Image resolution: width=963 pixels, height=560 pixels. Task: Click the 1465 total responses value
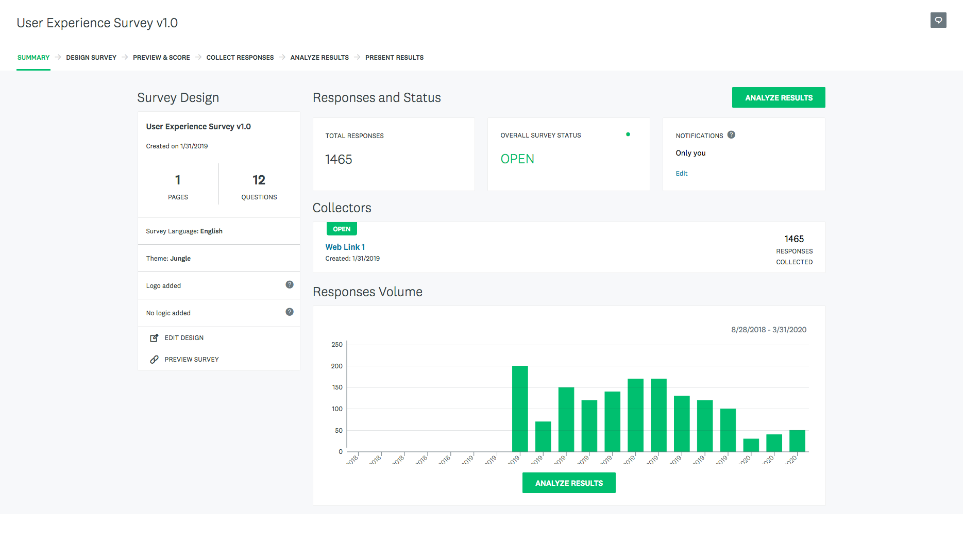coord(339,160)
